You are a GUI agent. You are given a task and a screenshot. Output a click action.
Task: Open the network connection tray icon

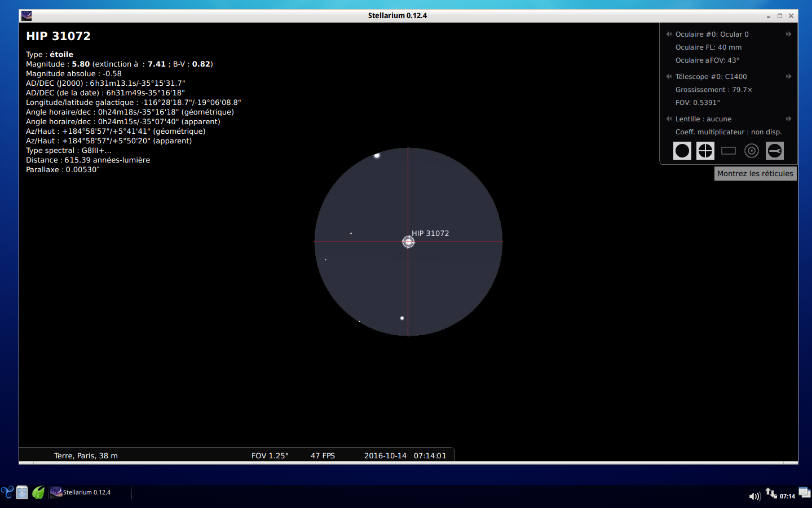coord(771,493)
